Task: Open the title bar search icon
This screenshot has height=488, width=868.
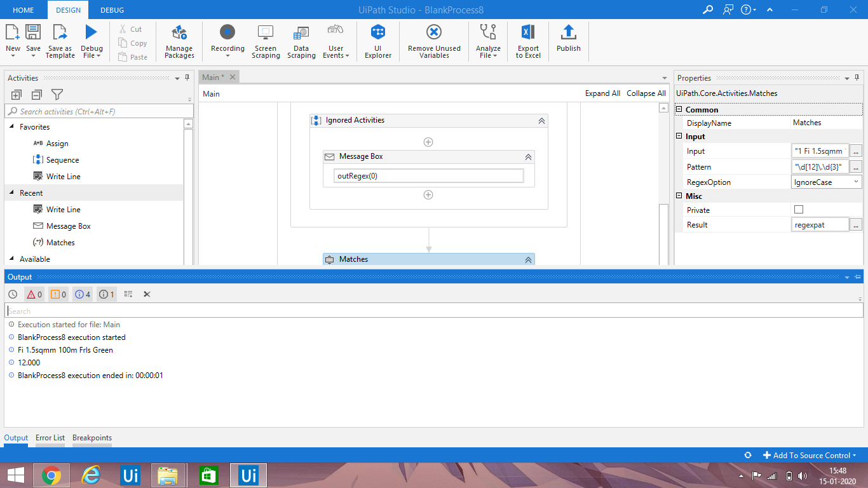Action: (x=708, y=10)
